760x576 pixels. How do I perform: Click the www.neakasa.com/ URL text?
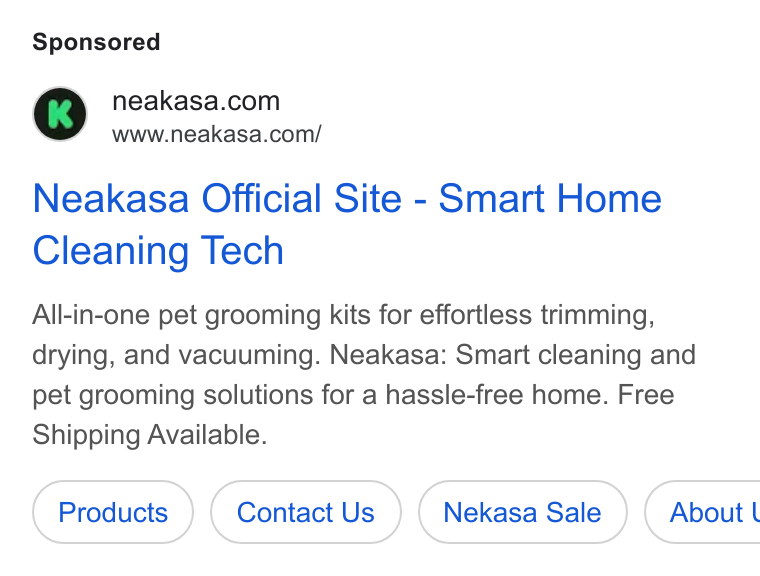point(217,134)
